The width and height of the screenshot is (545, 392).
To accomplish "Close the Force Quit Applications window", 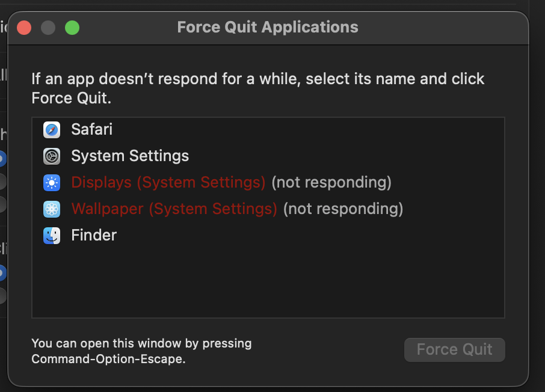I will point(24,28).
